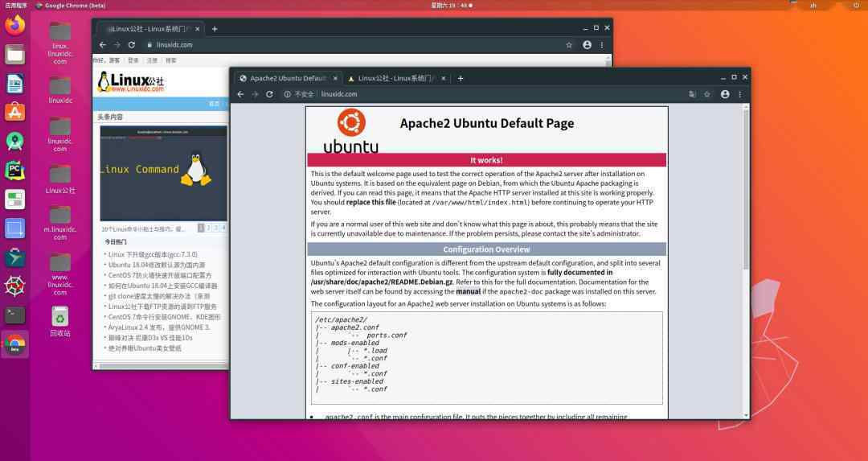This screenshot has width=868, height=461.
Task: Open a new tab in the front Chrome window
Action: pos(460,78)
